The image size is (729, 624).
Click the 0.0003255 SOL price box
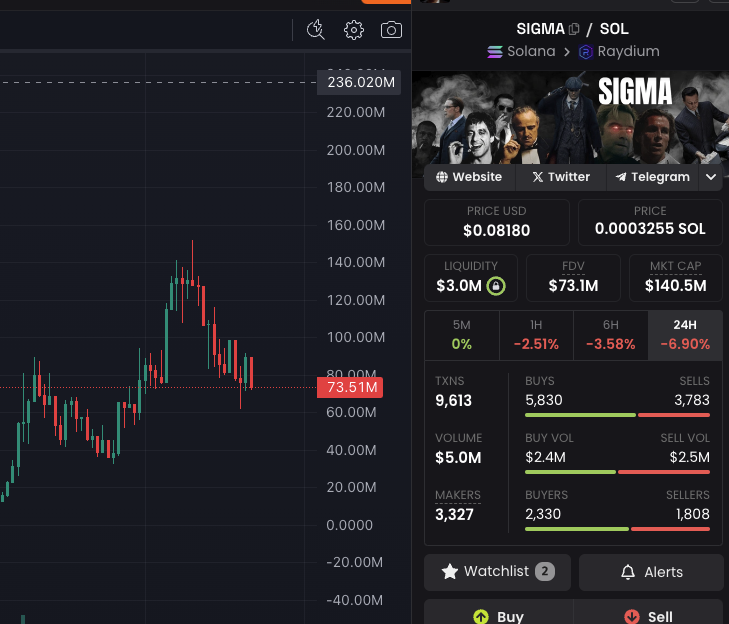(x=650, y=222)
